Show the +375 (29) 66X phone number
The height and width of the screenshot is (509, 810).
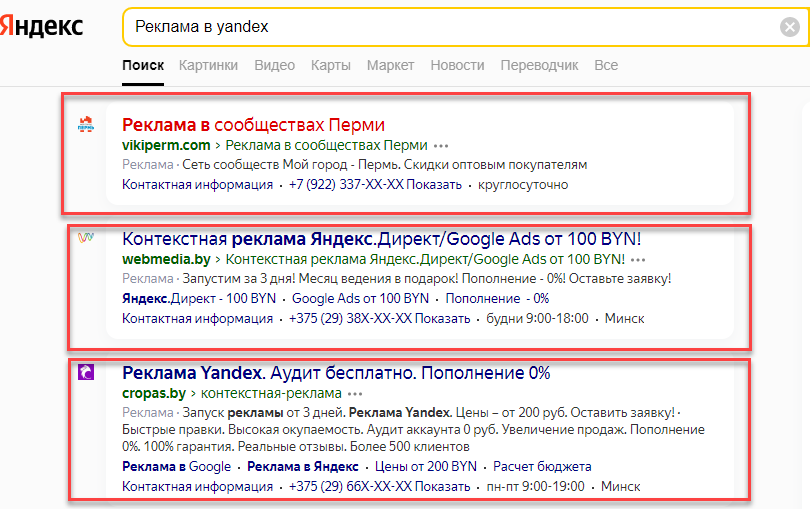(x=379, y=486)
